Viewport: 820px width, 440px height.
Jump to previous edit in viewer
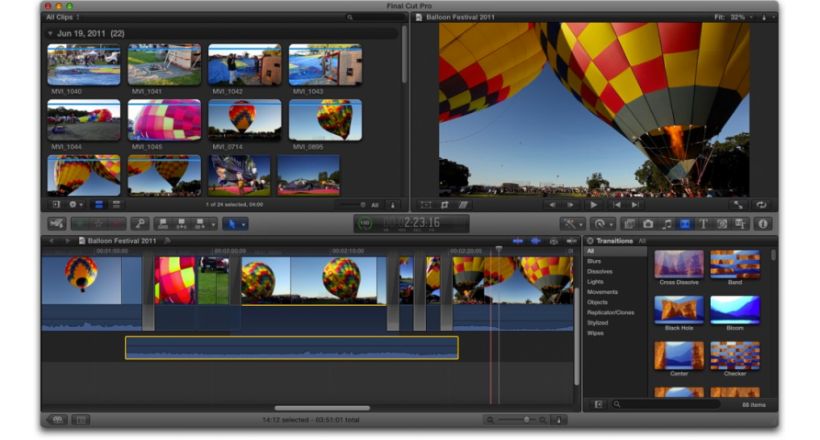pos(617,205)
